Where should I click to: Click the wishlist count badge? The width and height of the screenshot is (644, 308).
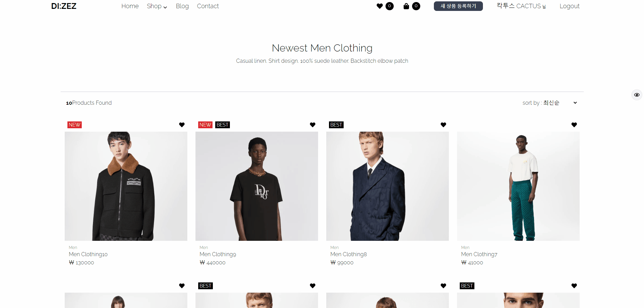pyautogui.click(x=390, y=6)
